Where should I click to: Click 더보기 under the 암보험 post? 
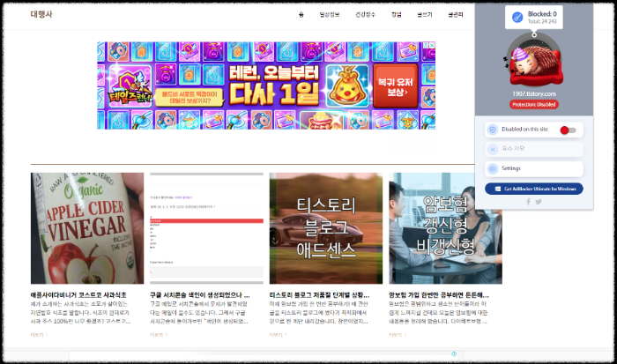[x=397, y=335]
